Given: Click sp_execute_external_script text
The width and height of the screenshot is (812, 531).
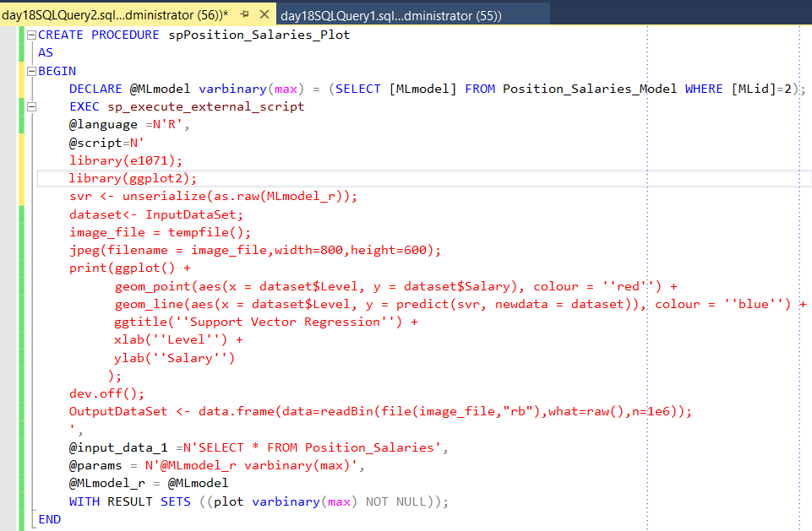Looking at the screenshot, I should (x=206, y=107).
